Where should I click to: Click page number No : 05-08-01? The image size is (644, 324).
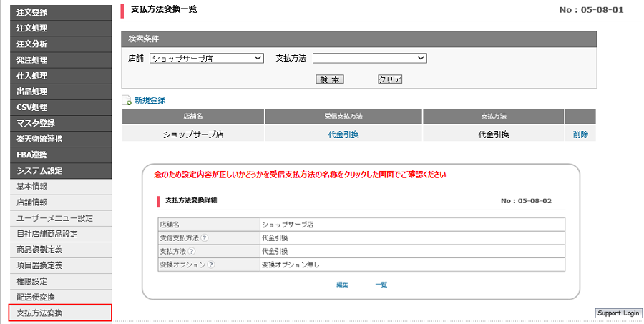(x=591, y=10)
